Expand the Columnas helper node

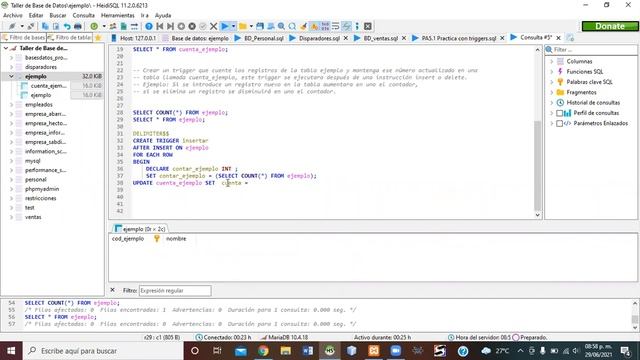point(551,61)
